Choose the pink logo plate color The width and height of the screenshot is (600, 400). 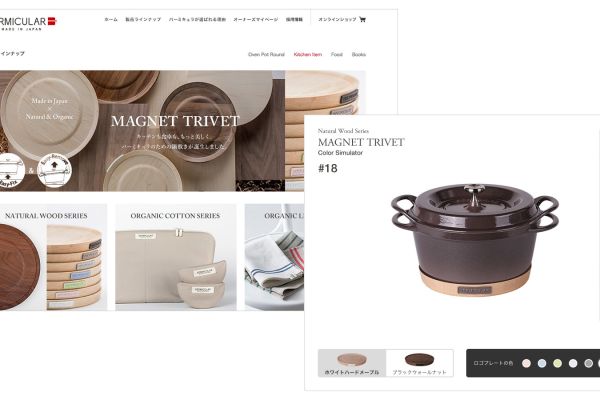coord(527,363)
